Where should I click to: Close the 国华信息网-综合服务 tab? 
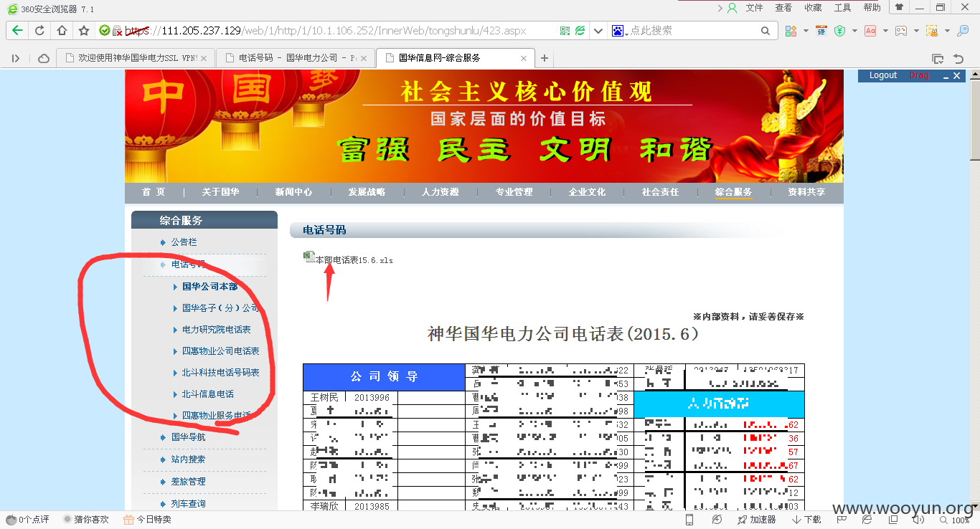click(524, 59)
